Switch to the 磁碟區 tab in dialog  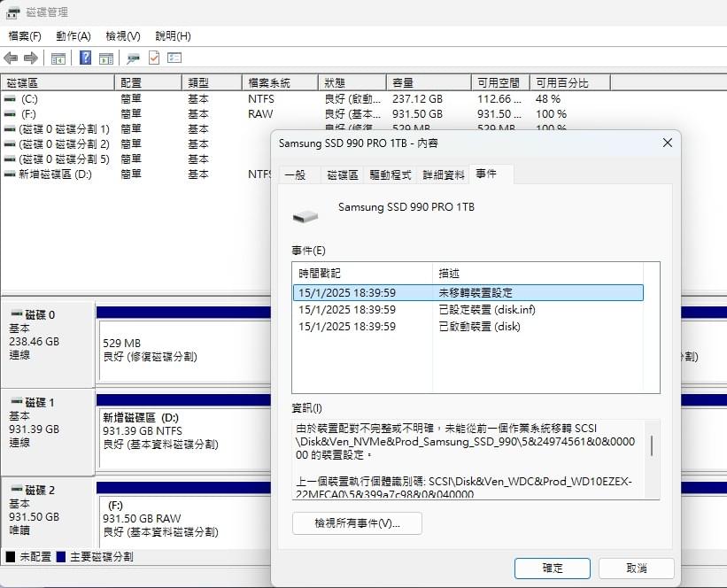[343, 174]
